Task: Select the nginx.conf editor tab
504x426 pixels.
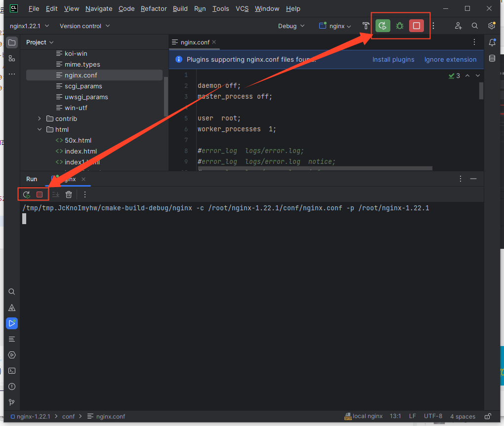Action: (195, 42)
